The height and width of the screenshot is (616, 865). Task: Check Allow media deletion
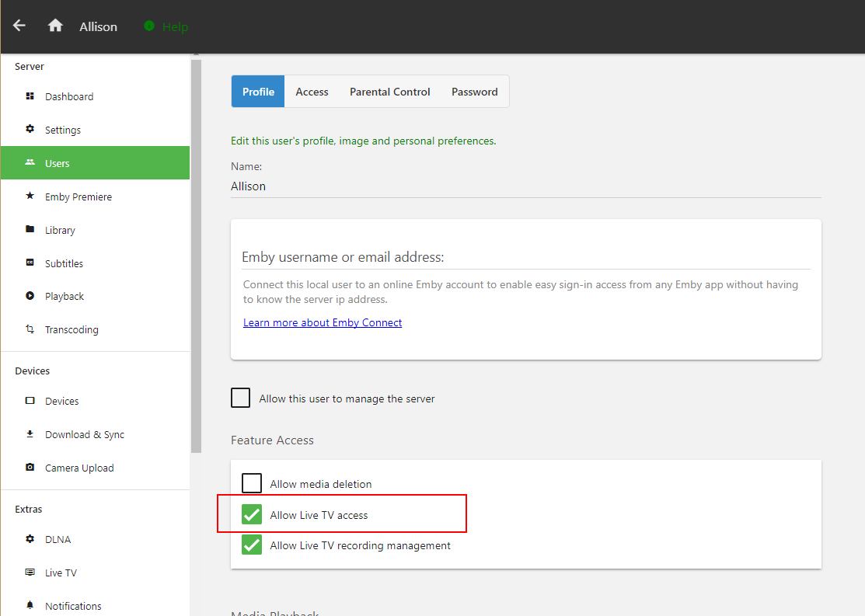pos(252,483)
